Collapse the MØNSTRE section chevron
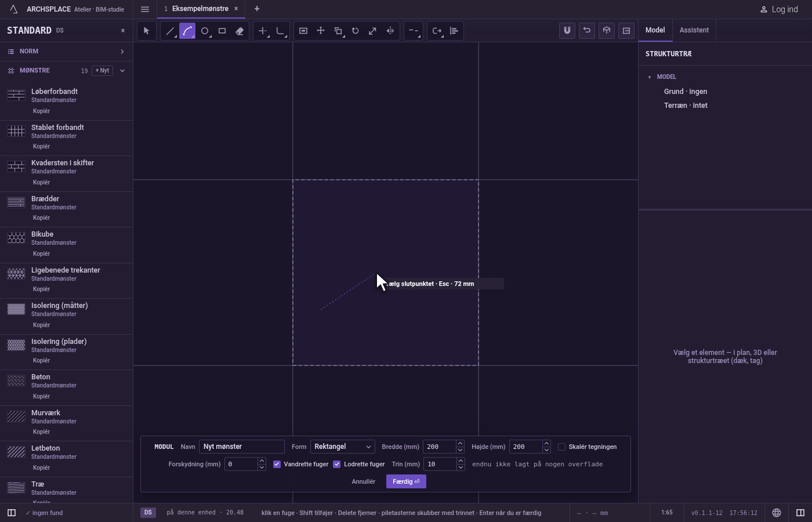Image resolution: width=812 pixels, height=522 pixels. pos(122,71)
